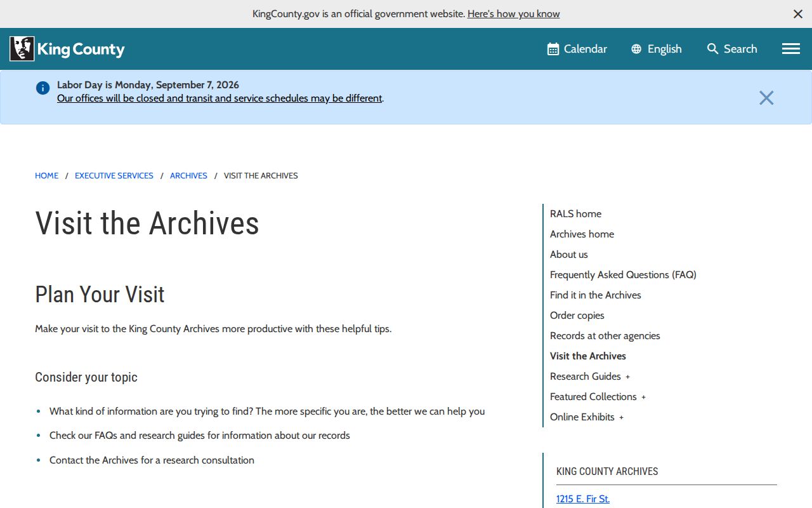The height and width of the screenshot is (508, 812).
Task: Click bullet about FAQs and research guides
Action: tap(200, 436)
